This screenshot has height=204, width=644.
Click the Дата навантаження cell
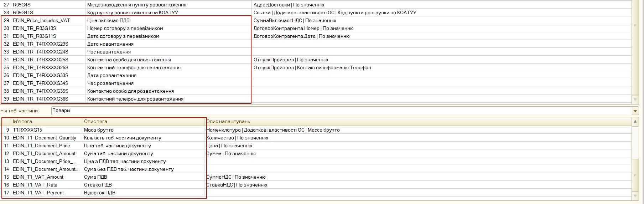pos(168,44)
